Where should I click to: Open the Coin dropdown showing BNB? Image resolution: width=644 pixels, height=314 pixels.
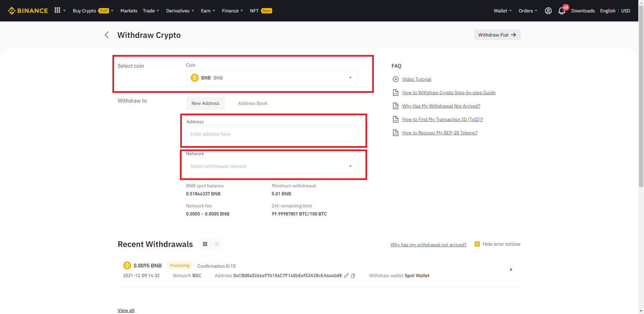pyautogui.click(x=271, y=78)
